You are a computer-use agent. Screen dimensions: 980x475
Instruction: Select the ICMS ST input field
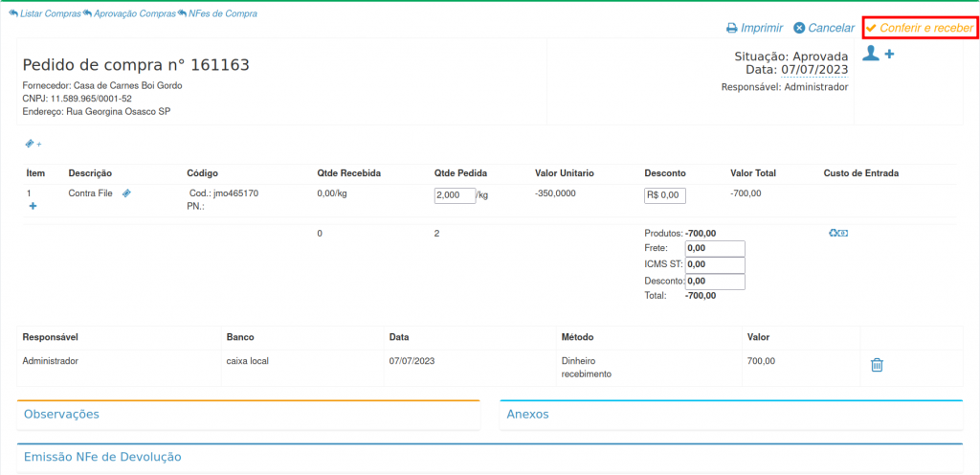pos(714,264)
